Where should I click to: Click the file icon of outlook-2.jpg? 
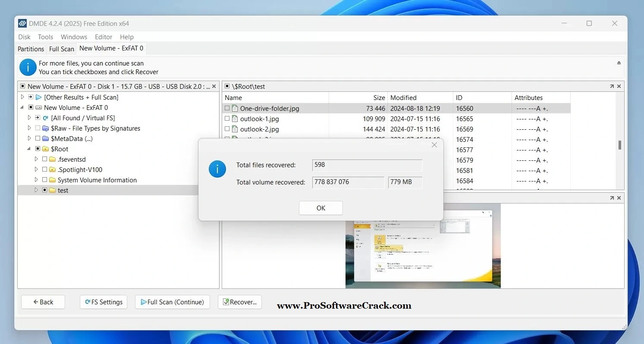235,129
